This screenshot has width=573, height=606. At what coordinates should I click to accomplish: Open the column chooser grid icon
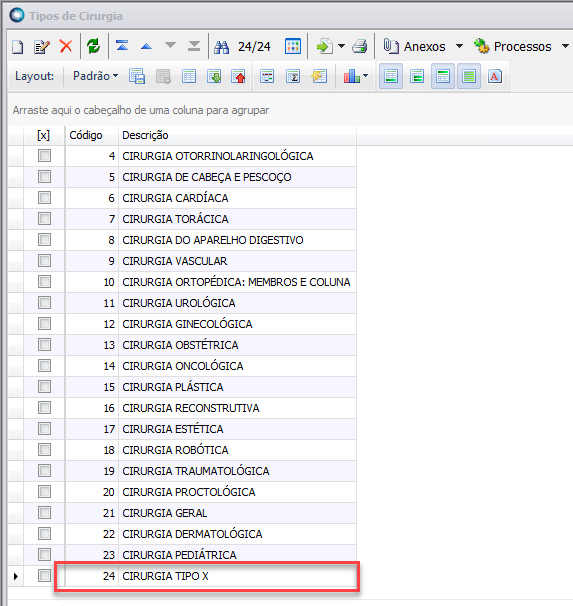(x=267, y=76)
